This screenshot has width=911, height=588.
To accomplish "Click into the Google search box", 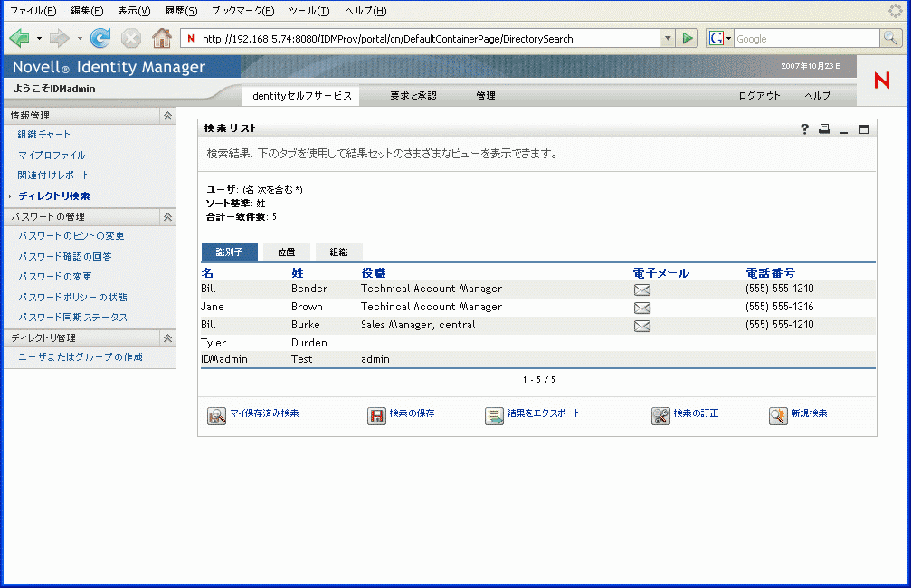I will tap(806, 38).
